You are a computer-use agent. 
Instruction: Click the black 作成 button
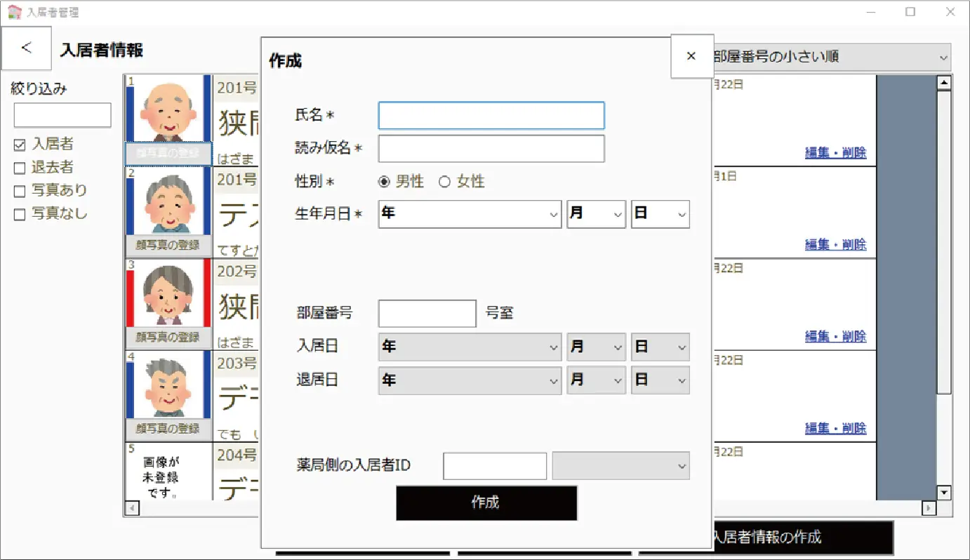click(x=486, y=502)
